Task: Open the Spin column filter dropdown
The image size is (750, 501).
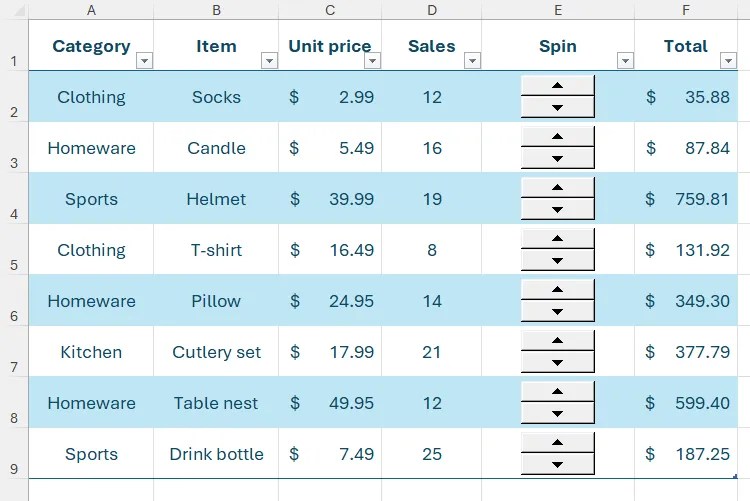Action: (x=626, y=61)
